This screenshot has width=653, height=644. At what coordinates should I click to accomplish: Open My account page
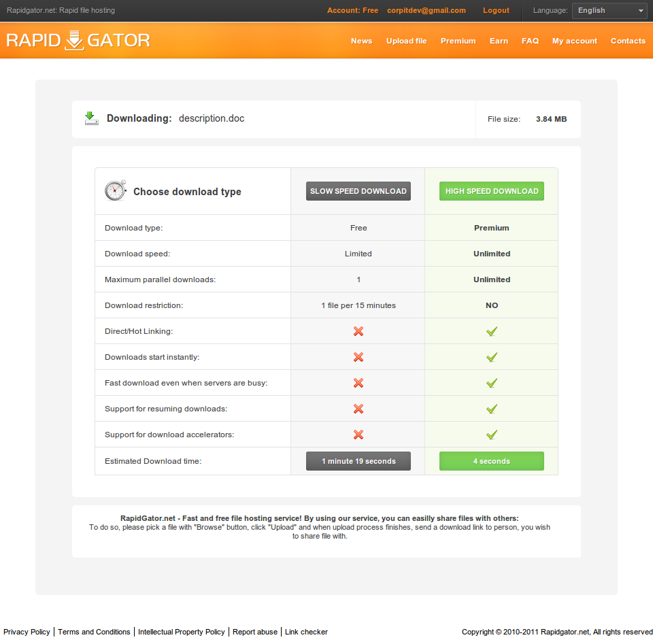pyautogui.click(x=575, y=41)
